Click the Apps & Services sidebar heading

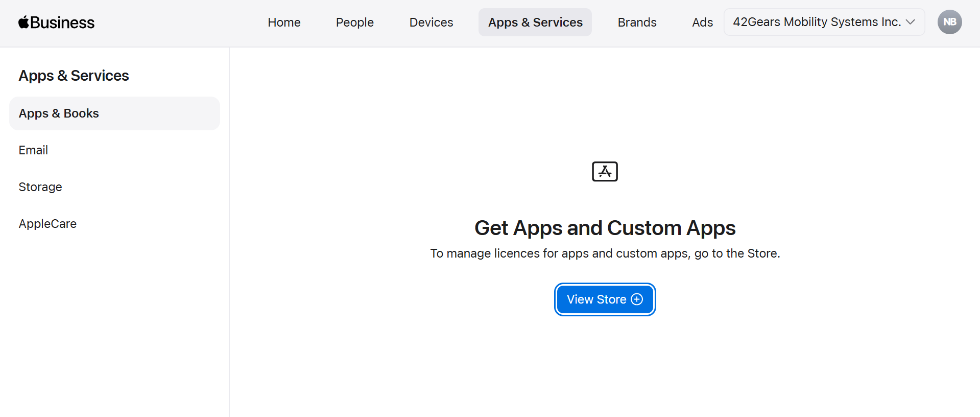[x=74, y=76]
